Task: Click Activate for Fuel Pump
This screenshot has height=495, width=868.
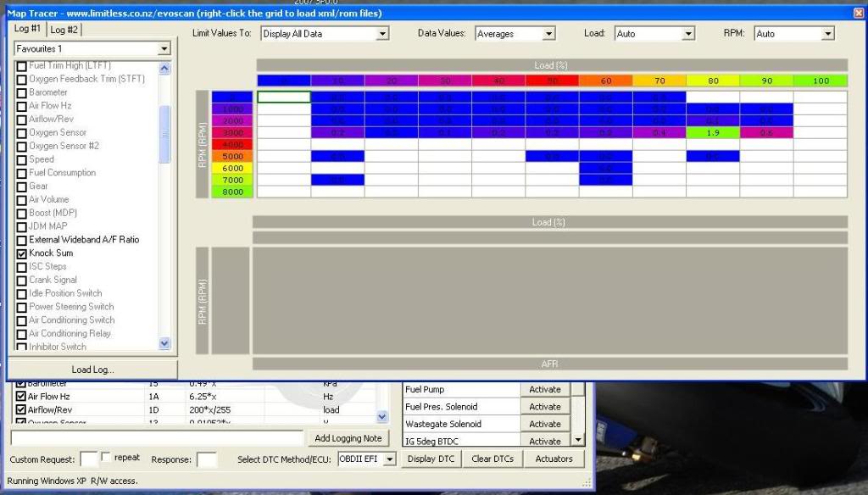Action: pos(545,390)
